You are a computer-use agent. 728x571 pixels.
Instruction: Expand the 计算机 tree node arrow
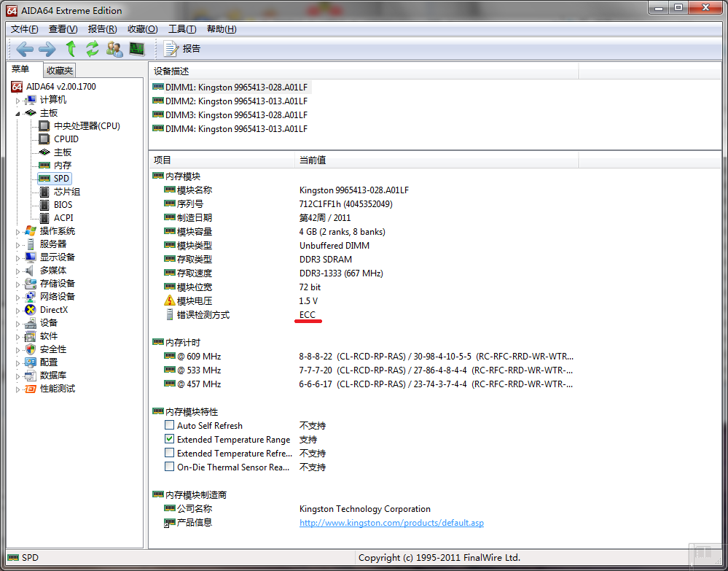click(18, 100)
